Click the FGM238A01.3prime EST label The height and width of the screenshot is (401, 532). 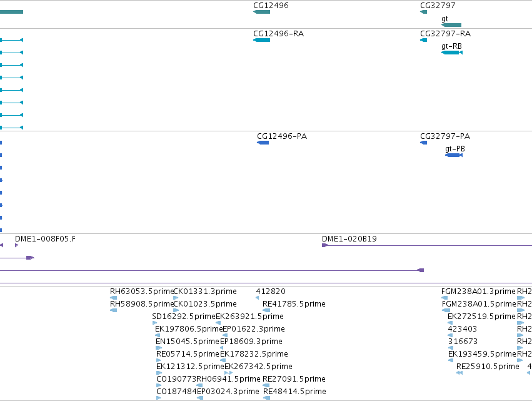pos(478,292)
